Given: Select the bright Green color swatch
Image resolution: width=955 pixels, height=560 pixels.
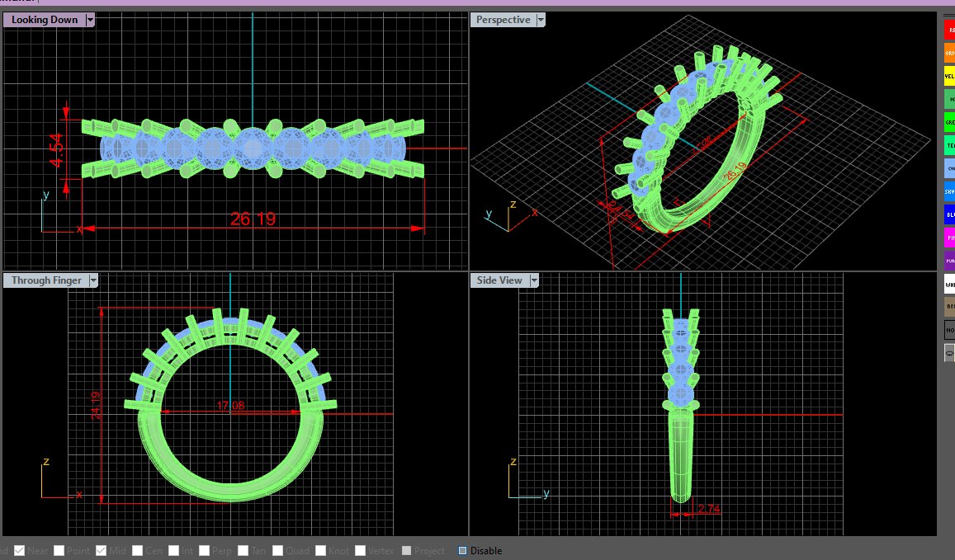Looking at the screenshot, I should point(949,122).
